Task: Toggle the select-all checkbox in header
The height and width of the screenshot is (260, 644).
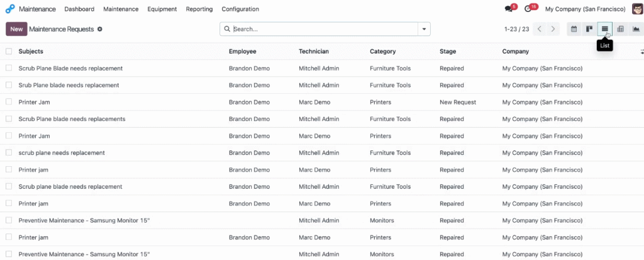Action: point(9,52)
